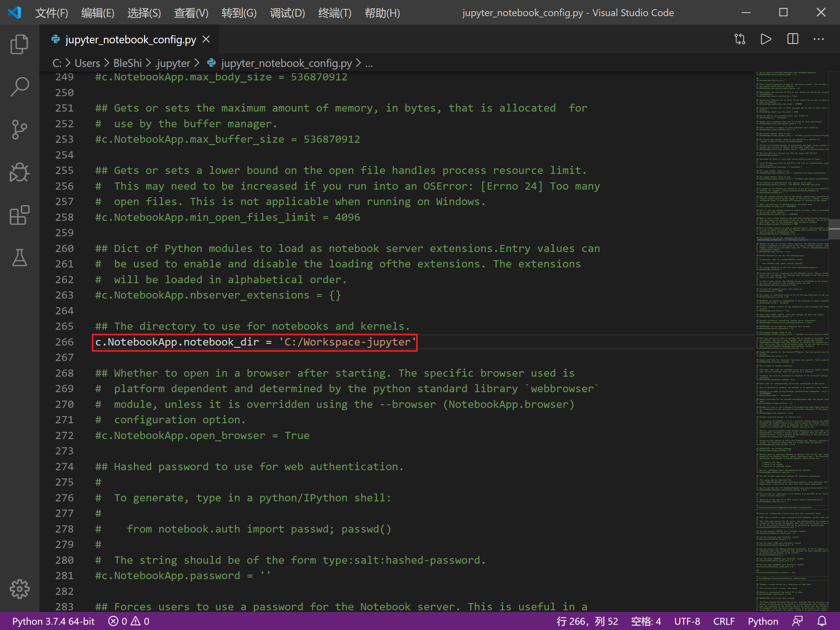Image resolution: width=840 pixels, height=630 pixels.
Task: Close the jupyter_notebook_config.py tab
Action: point(206,39)
